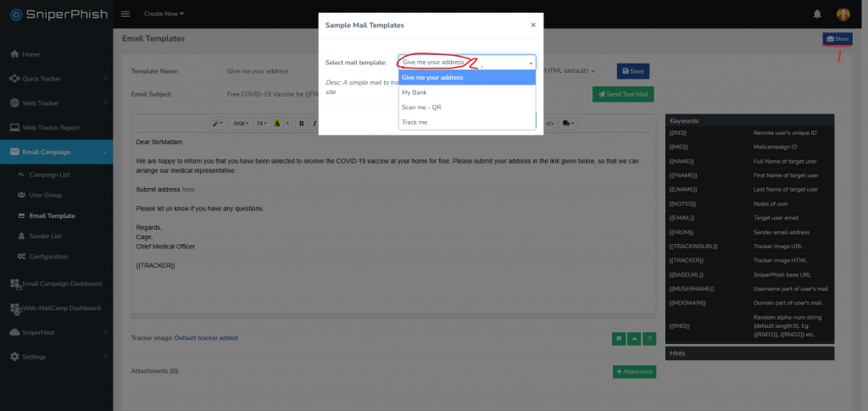Expand Quick Tracker sidebar menu
The width and height of the screenshot is (868, 411).
pos(57,79)
